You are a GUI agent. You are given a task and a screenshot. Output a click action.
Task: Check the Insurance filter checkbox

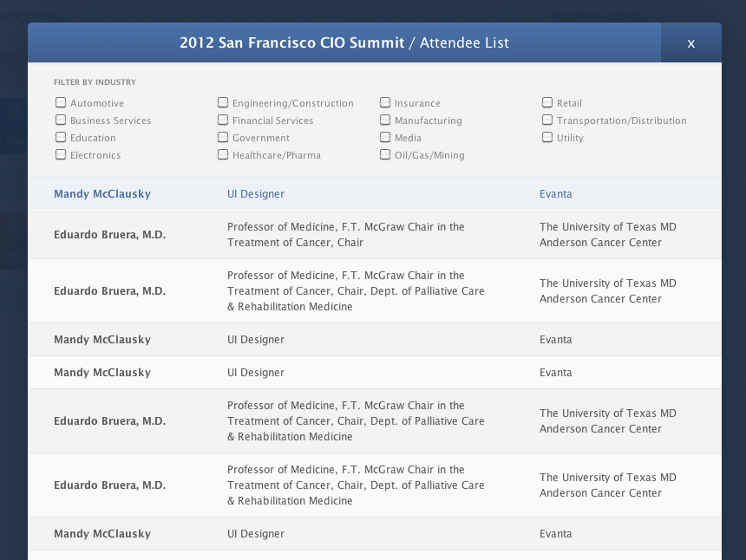(385, 102)
